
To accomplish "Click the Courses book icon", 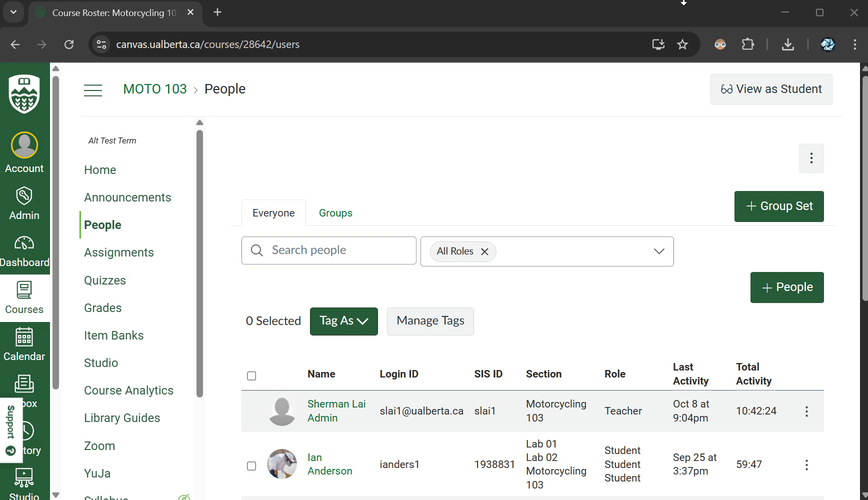I will tap(24, 290).
